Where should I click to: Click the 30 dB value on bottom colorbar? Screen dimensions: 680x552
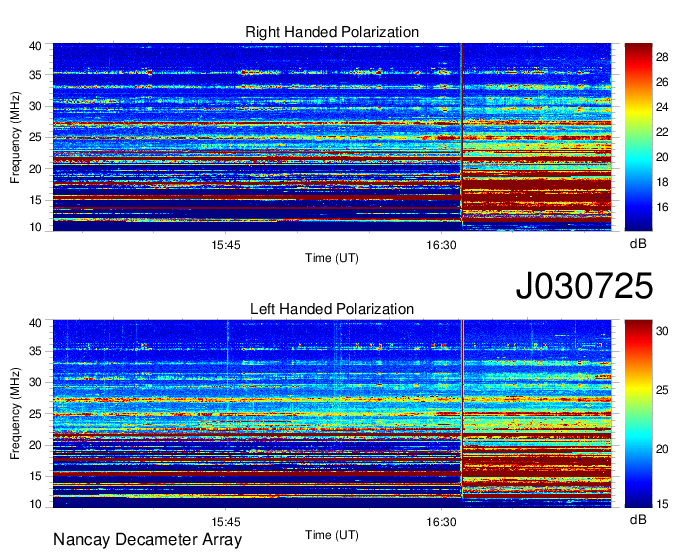tap(662, 331)
